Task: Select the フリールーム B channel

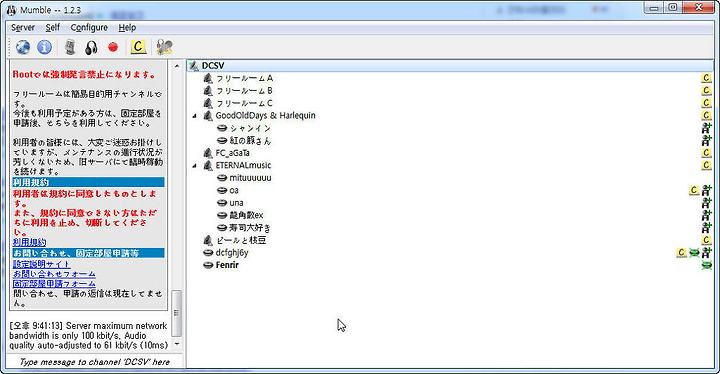Action: 244,91
